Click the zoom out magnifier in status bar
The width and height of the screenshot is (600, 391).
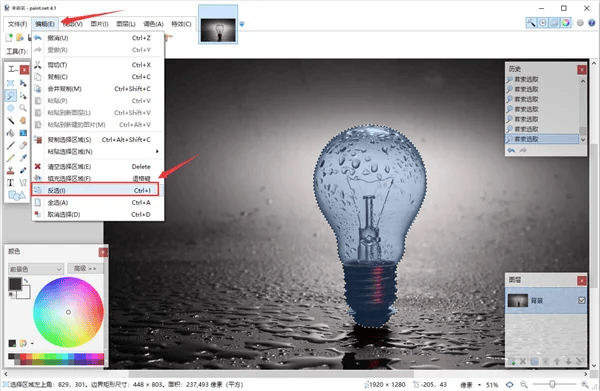coord(524,384)
